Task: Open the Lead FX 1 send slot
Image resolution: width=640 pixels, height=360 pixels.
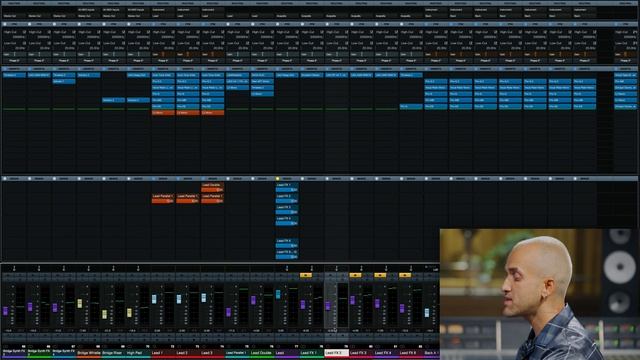Action: (x=287, y=187)
